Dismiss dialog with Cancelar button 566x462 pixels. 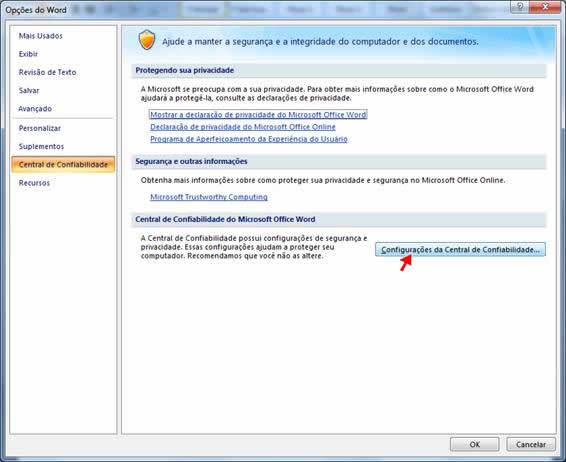(x=531, y=444)
